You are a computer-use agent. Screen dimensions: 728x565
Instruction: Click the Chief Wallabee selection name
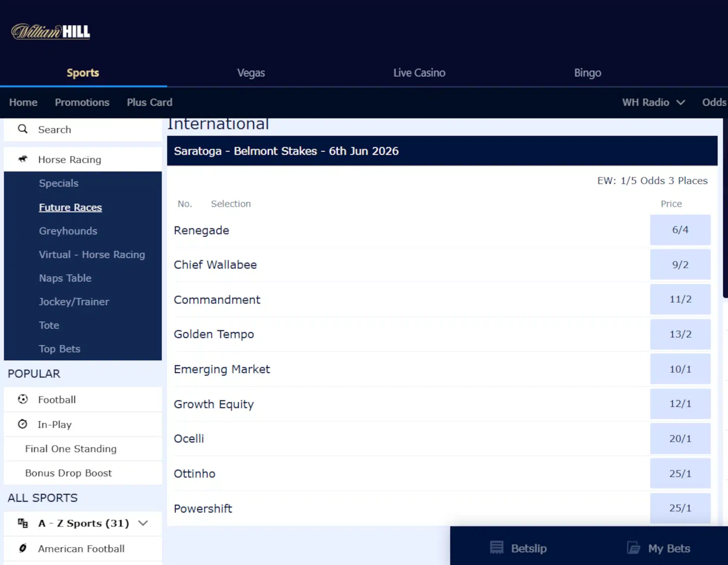click(x=215, y=265)
